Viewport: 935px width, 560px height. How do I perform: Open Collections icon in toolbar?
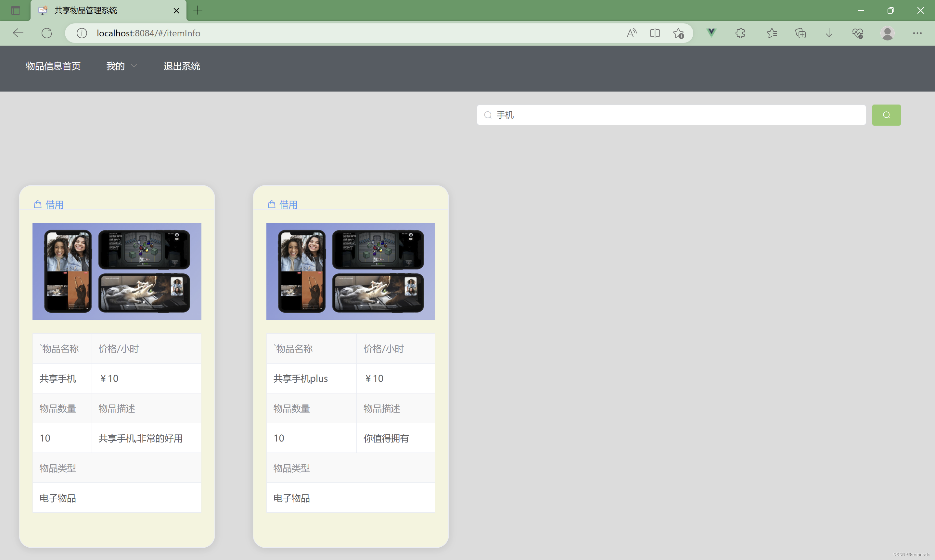coord(800,33)
